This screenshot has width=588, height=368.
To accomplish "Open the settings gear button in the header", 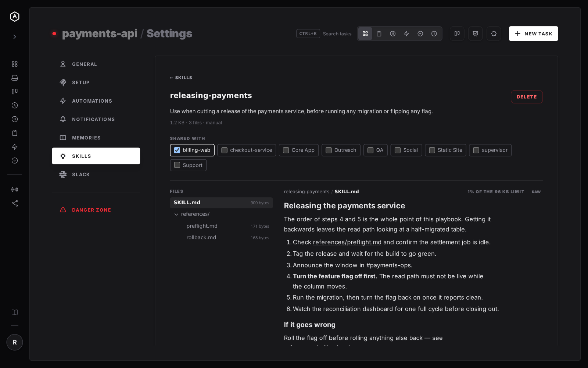I will coord(494,33).
